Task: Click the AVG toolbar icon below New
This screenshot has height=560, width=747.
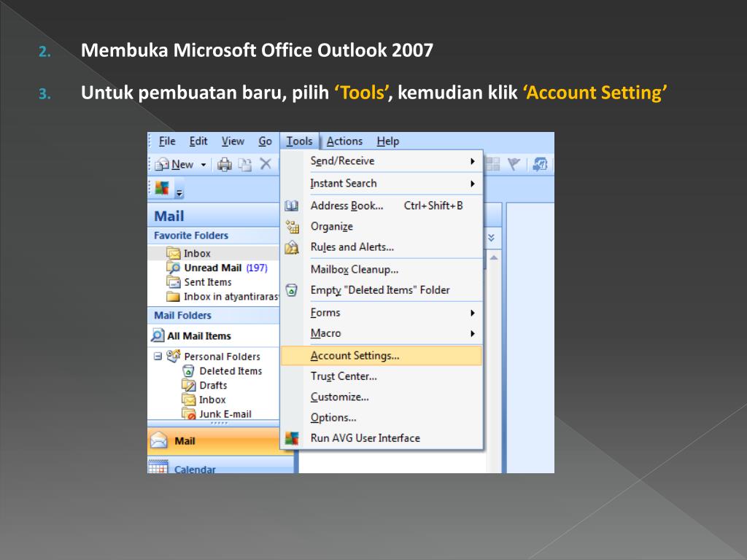Action: (x=162, y=188)
